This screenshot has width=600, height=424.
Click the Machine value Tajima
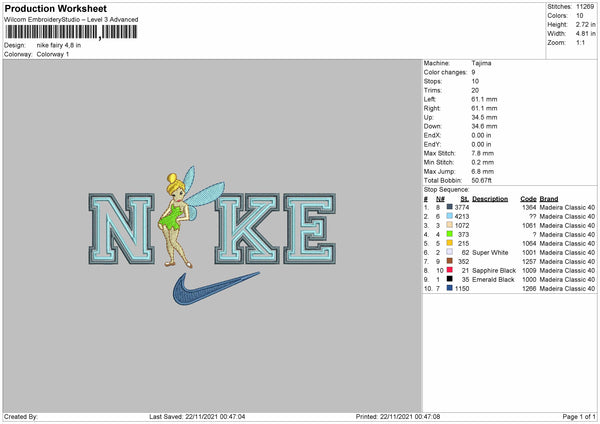point(481,63)
